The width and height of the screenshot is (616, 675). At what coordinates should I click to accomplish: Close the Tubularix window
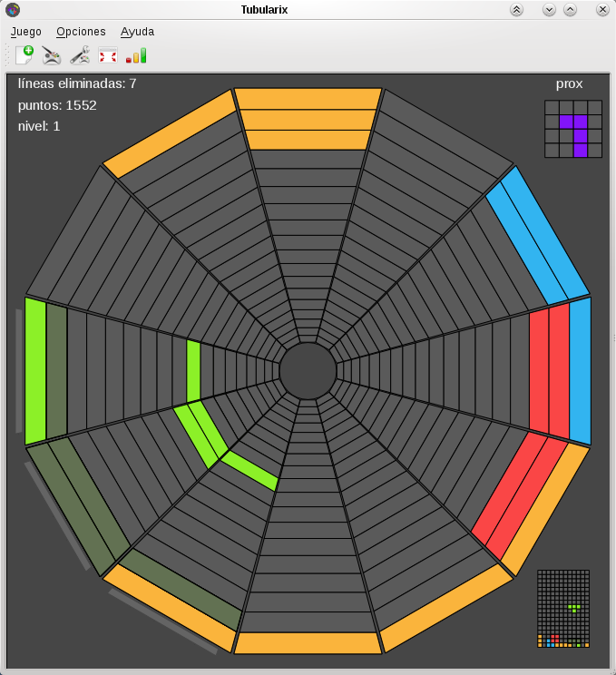pyautogui.click(x=602, y=9)
